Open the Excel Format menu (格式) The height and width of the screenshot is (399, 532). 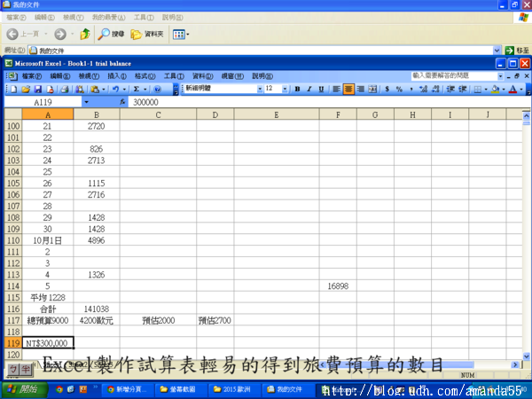coord(145,76)
